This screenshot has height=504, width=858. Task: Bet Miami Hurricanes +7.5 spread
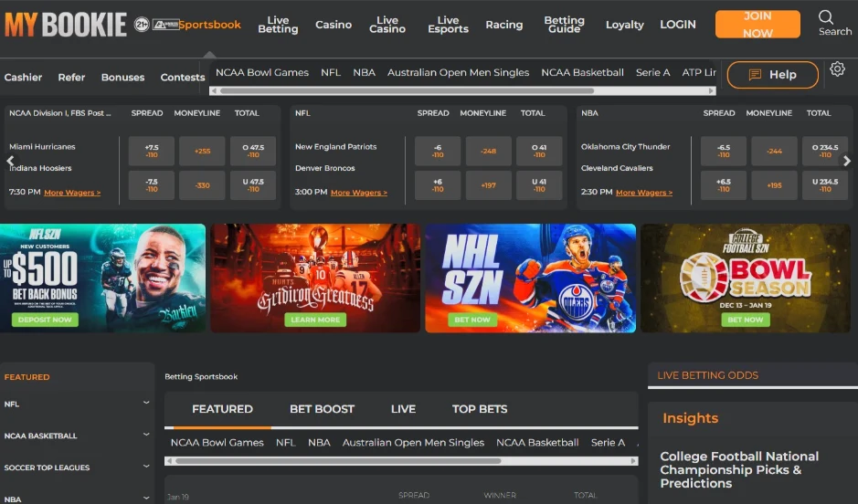[152, 151]
